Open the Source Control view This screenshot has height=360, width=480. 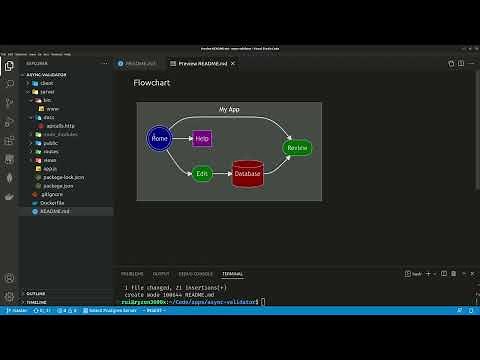9,102
